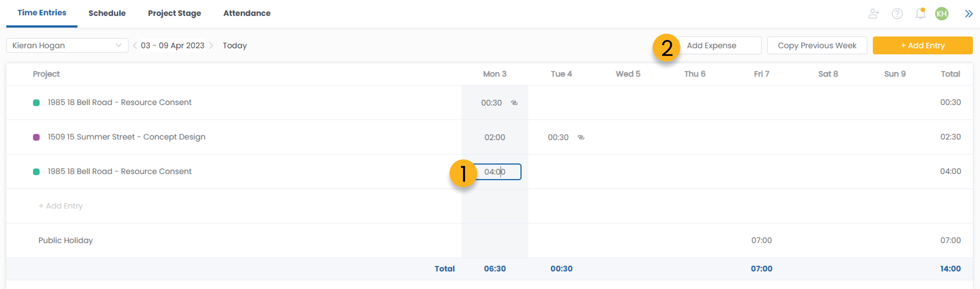
Task: Click the green swatch of first Bell Road row
Action: [x=36, y=103]
